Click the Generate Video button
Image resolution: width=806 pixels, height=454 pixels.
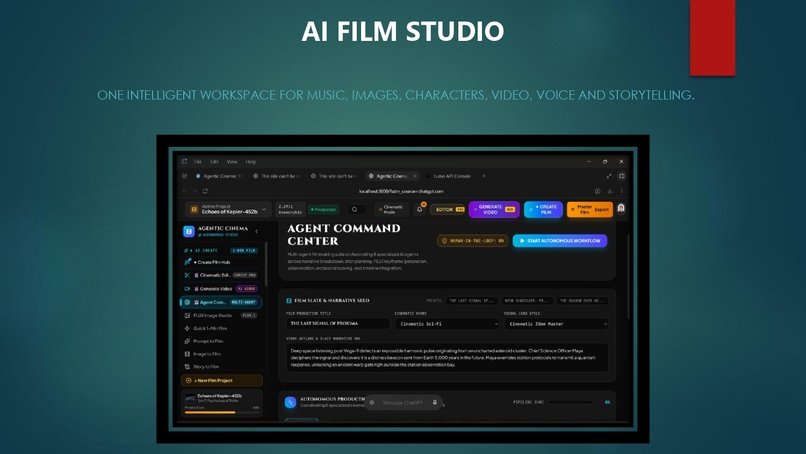pyautogui.click(x=494, y=209)
